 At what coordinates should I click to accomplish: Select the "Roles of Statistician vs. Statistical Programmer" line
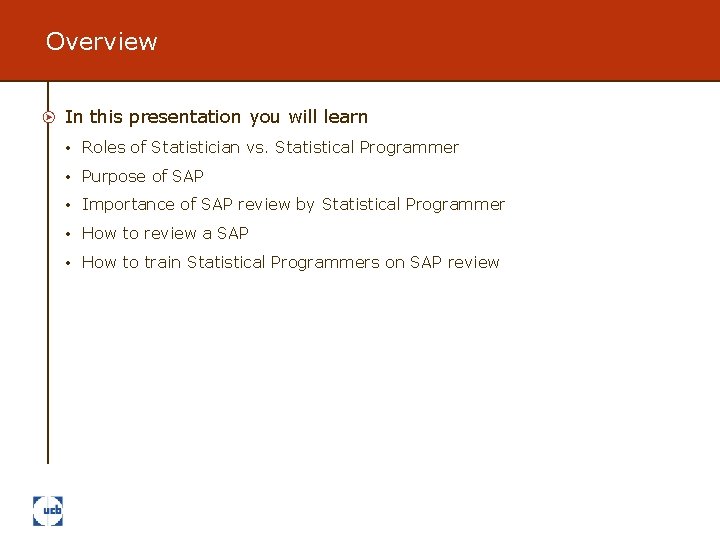tap(270, 148)
